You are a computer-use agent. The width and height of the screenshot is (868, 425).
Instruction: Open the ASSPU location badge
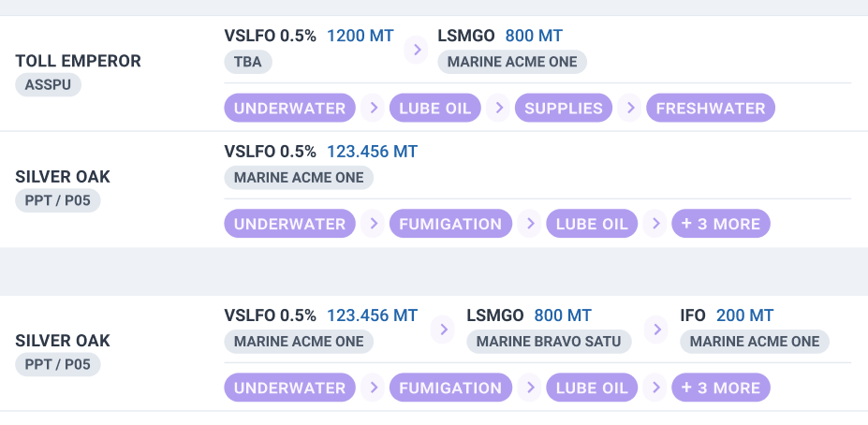49,84
